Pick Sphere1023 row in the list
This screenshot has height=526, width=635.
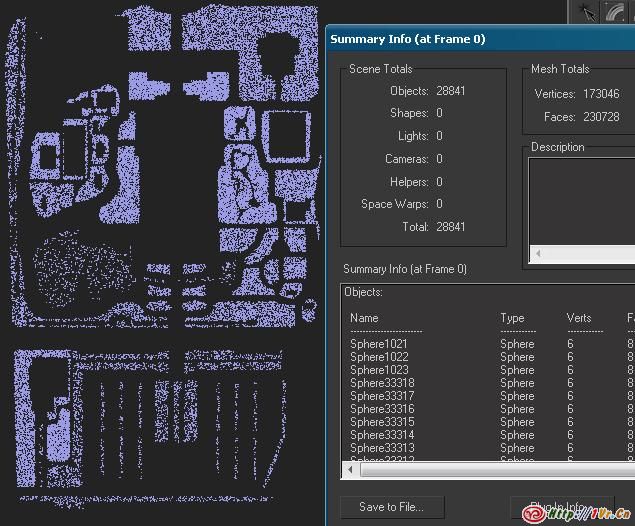[x=379, y=370]
